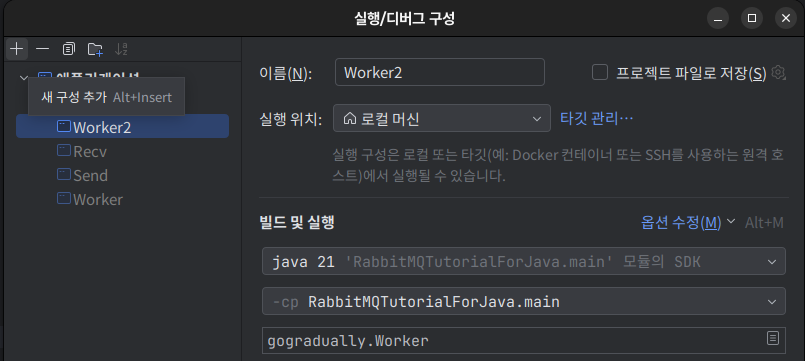Collapse the application tree node
This screenshot has width=805, height=361.
pos(23,78)
